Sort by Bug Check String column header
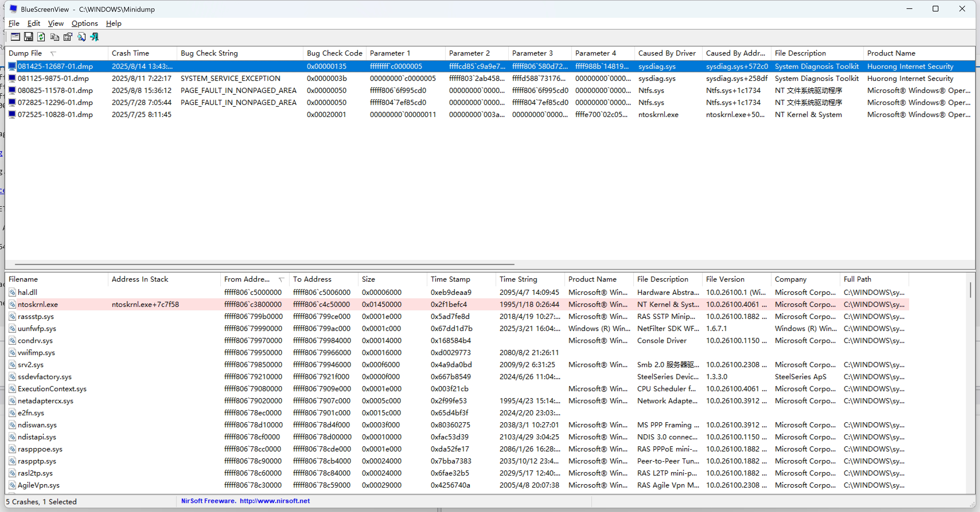The image size is (980, 512). point(209,53)
